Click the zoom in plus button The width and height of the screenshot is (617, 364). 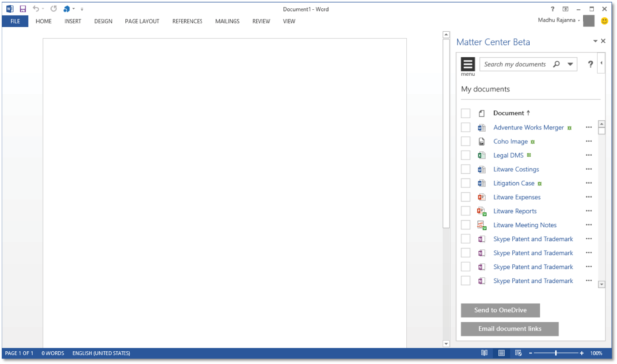[582, 353]
